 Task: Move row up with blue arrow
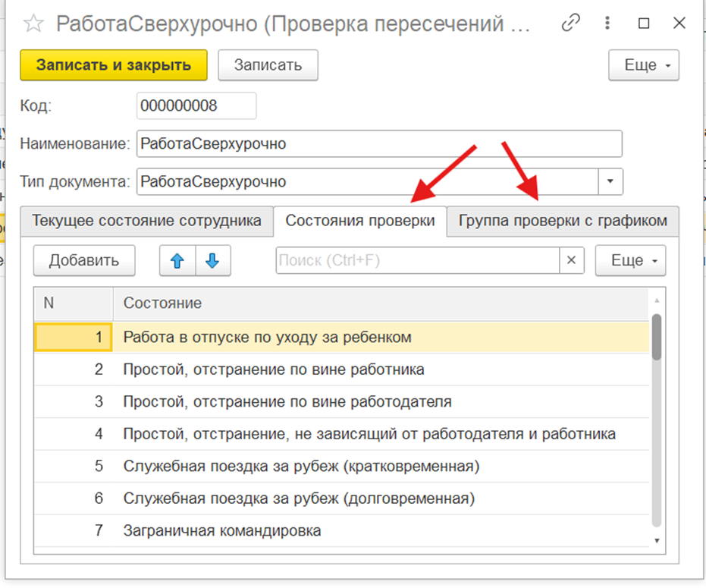(x=177, y=260)
